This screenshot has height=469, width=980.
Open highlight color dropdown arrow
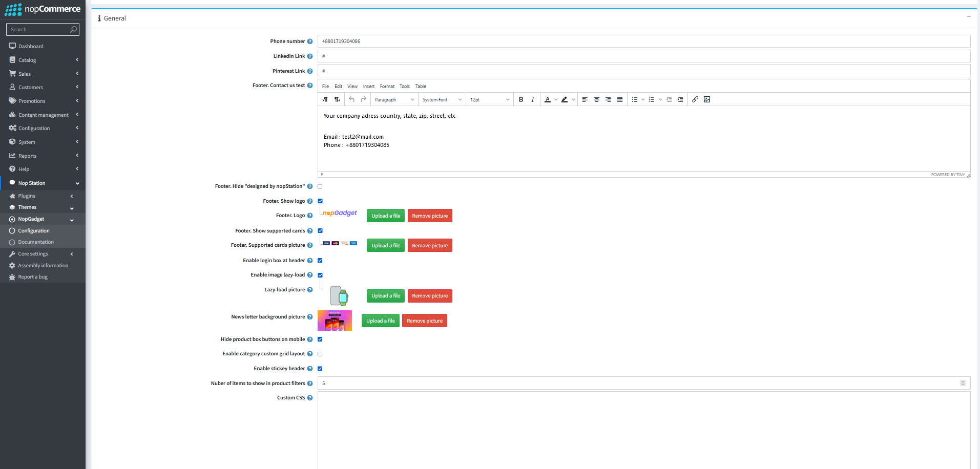[x=573, y=99]
